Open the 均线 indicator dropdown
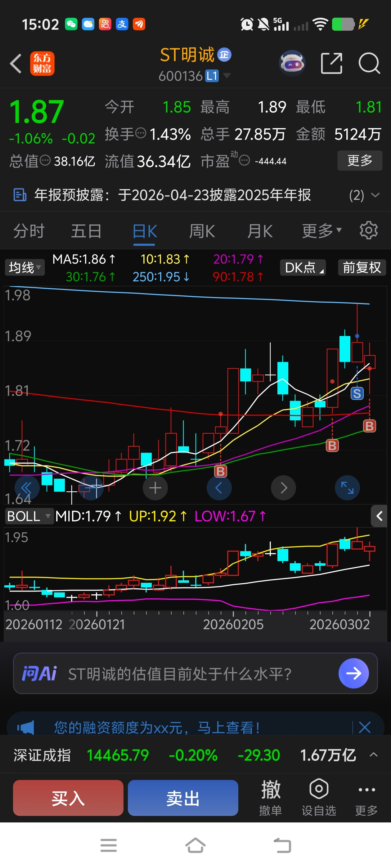Image resolution: width=391 pixels, height=868 pixels. click(x=25, y=268)
